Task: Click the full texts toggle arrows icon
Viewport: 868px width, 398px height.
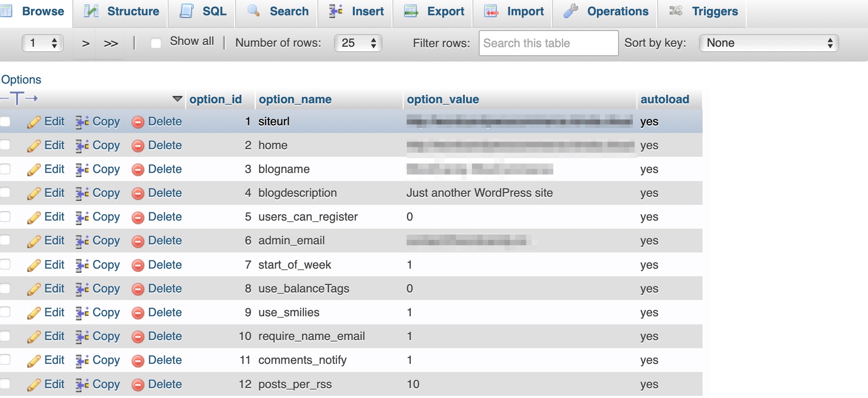Action: coord(19,98)
